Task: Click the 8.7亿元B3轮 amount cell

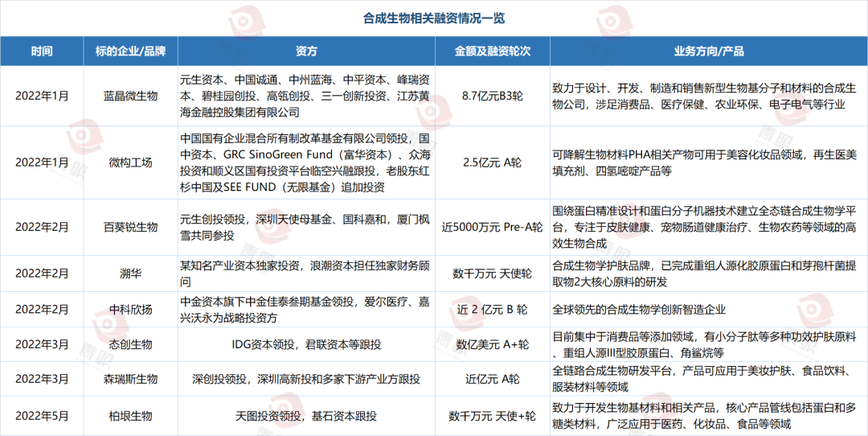Action: (492, 95)
